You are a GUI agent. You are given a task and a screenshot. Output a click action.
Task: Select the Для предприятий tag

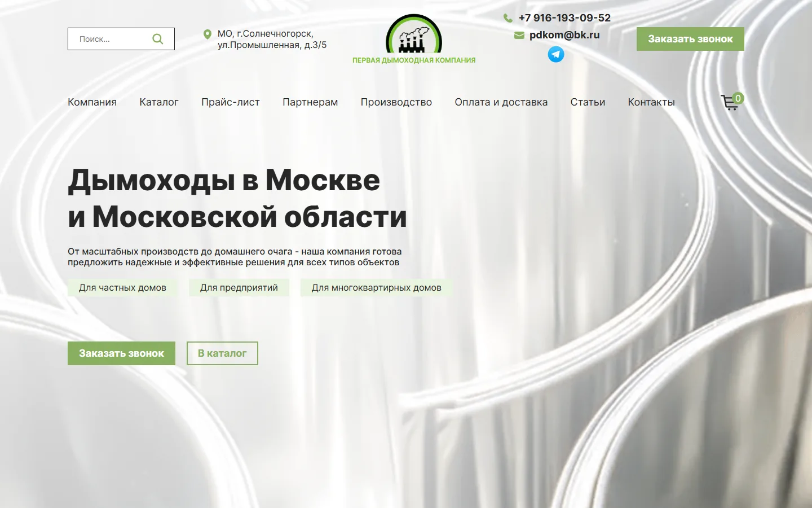coord(239,288)
